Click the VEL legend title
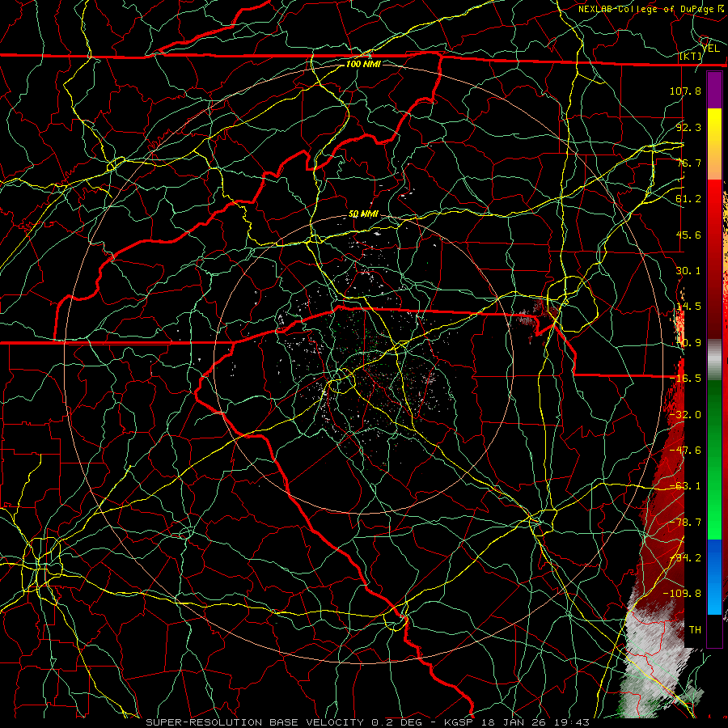 coord(711,49)
